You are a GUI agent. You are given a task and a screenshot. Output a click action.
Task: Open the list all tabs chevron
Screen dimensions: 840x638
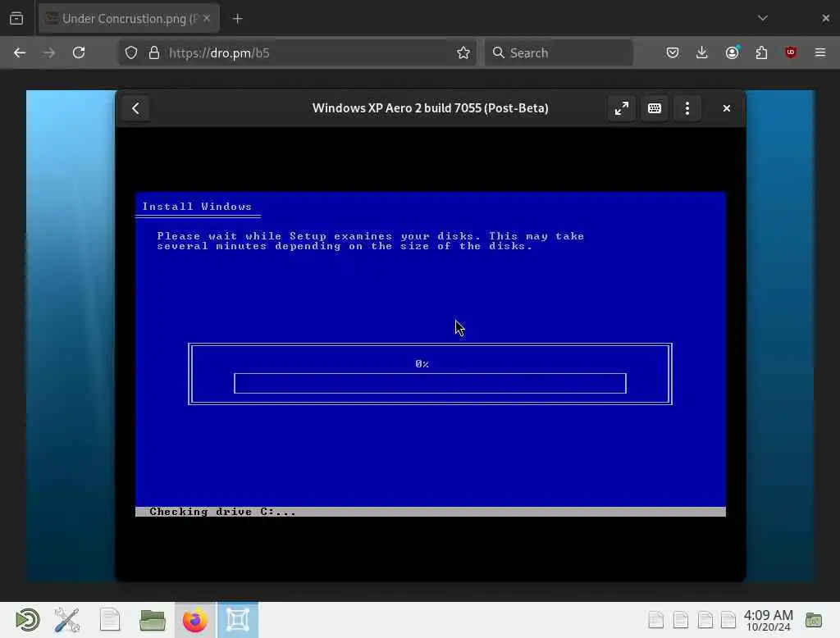763,18
